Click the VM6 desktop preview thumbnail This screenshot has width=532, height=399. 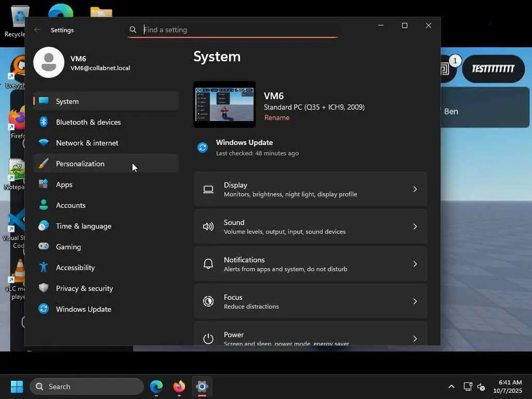point(224,104)
